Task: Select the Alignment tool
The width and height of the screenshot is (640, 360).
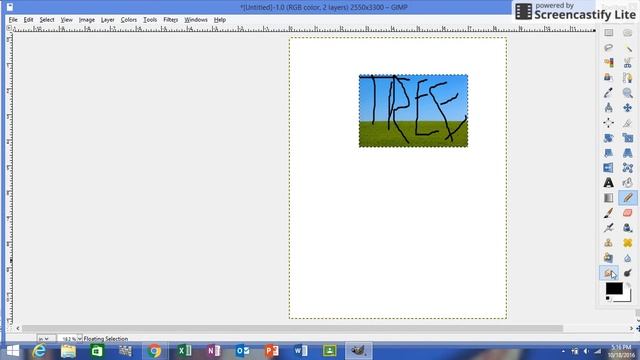Action: (x=609, y=123)
